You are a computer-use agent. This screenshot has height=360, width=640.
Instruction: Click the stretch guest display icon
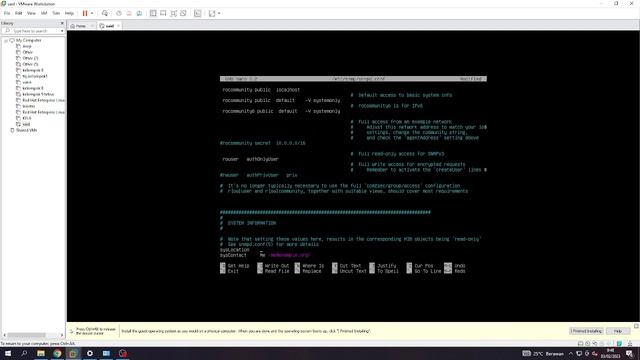pyautogui.click(x=212, y=13)
